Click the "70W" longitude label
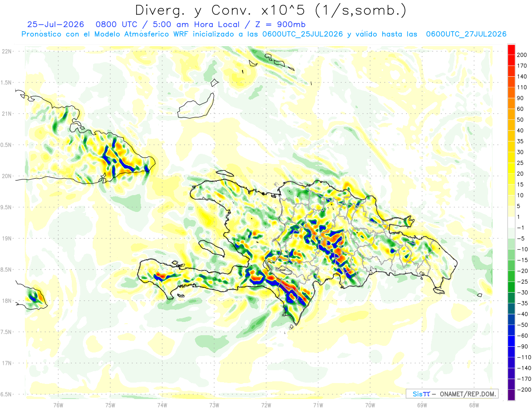Viewport: 532px width, 411px height. [370, 405]
